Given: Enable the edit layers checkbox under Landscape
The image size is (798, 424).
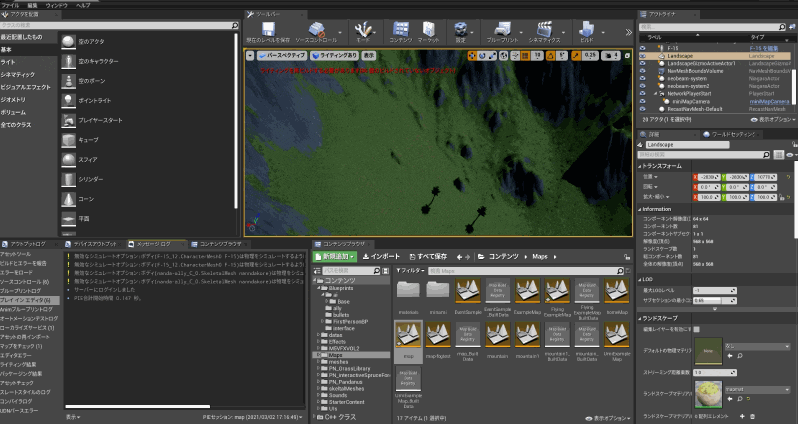Looking at the screenshot, I should (697, 329).
